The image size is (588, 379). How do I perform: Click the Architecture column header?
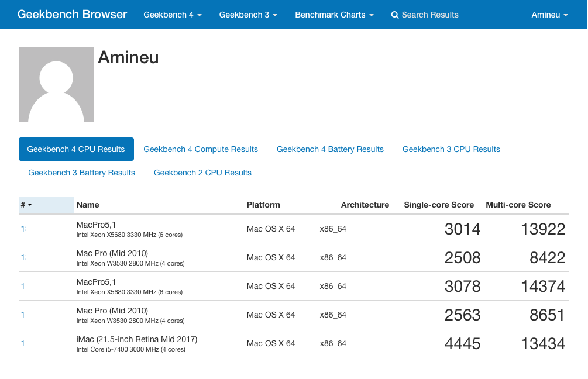pyautogui.click(x=365, y=205)
